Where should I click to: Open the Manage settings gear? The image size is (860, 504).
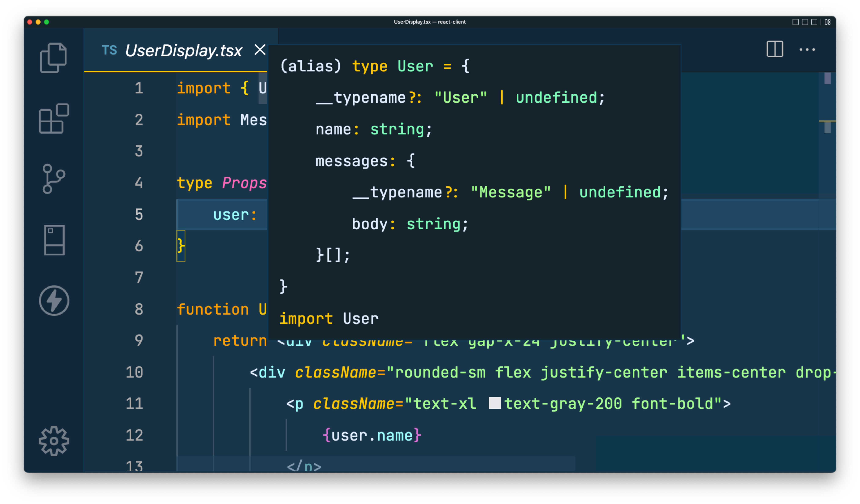click(54, 441)
